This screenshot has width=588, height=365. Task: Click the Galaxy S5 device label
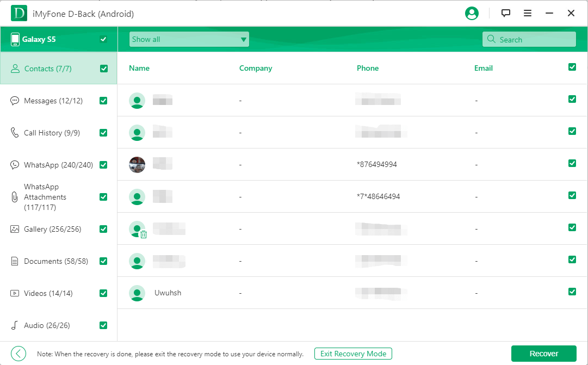pyautogui.click(x=39, y=39)
